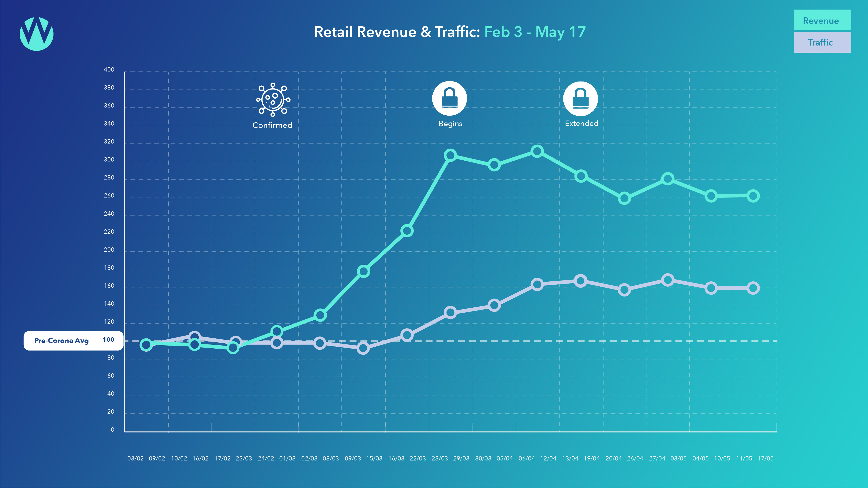868x488 pixels.
Task: Click traffic data point for 09/03 - 15/03
Action: [363, 348]
